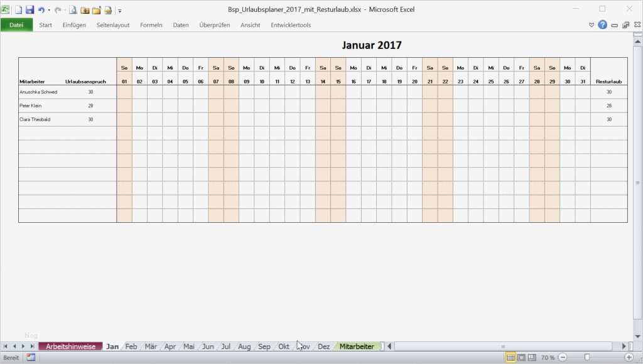Select Page Layout view in the status bar
The image size is (643, 364).
coord(522,358)
